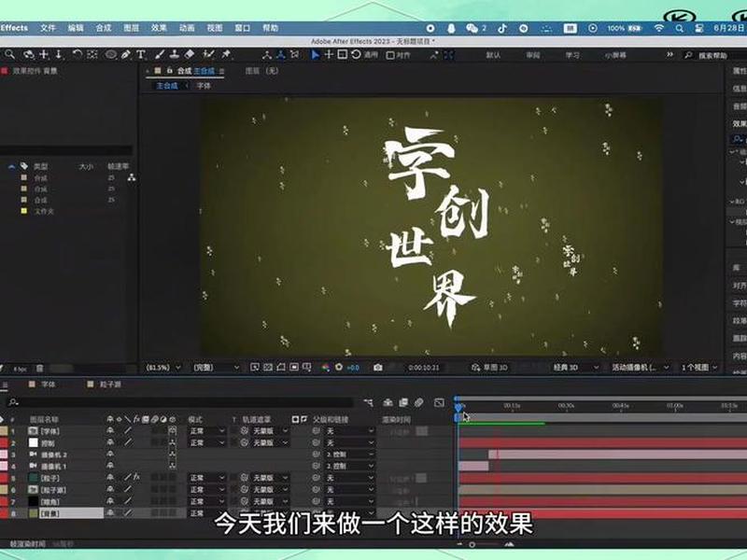Viewport: 747px width, 560px height.
Task: Open the 文件 menu
Action: tap(48, 28)
